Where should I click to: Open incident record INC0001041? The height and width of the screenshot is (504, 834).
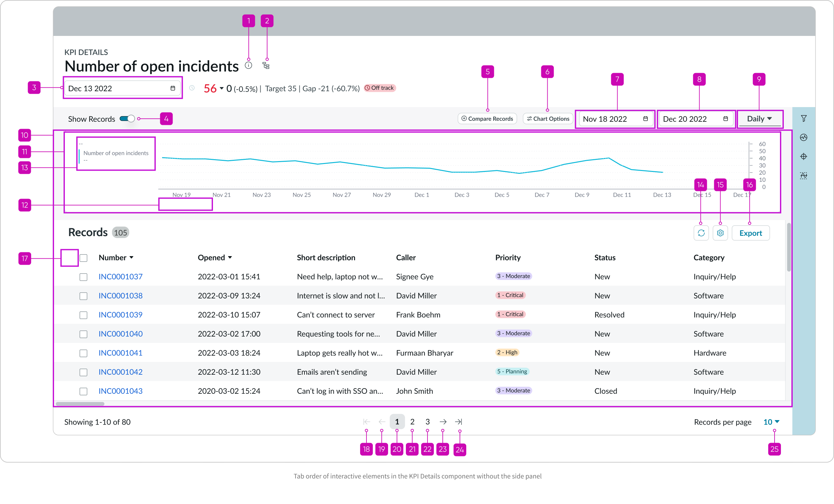click(120, 353)
